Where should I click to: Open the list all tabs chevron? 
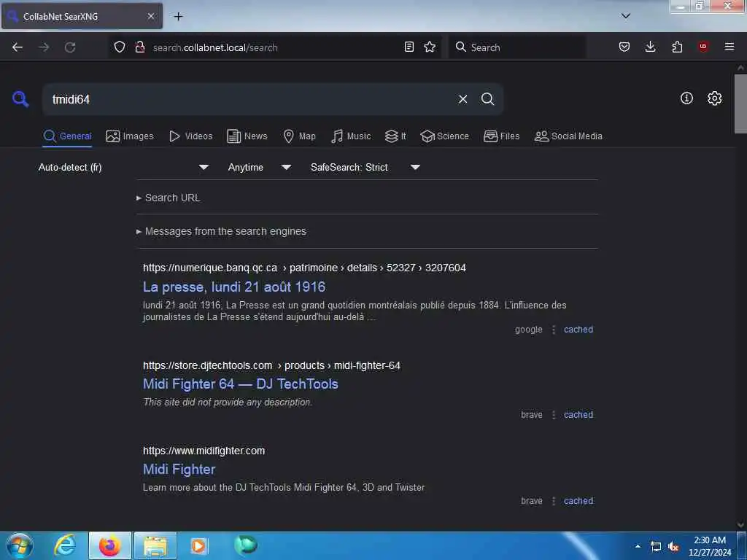coord(626,16)
